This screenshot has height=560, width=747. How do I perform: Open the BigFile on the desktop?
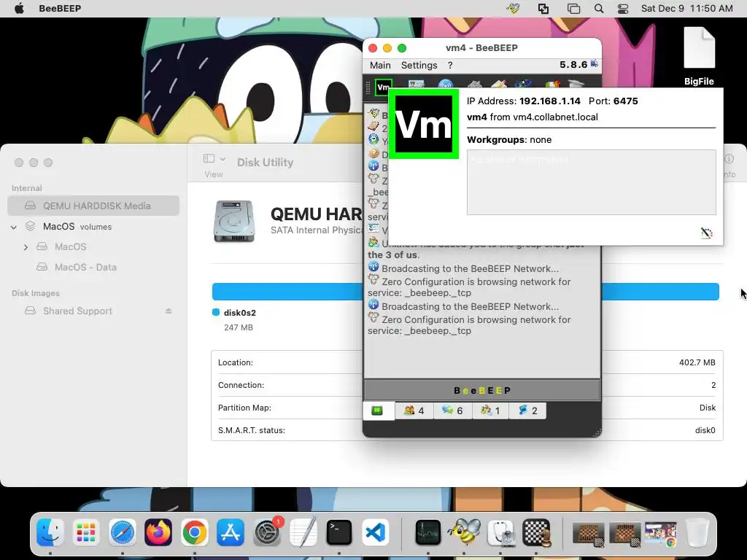click(x=699, y=56)
